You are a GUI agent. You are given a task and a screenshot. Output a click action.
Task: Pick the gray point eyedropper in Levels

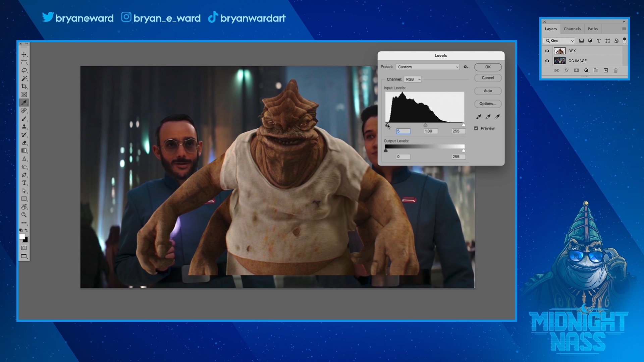pos(488,117)
